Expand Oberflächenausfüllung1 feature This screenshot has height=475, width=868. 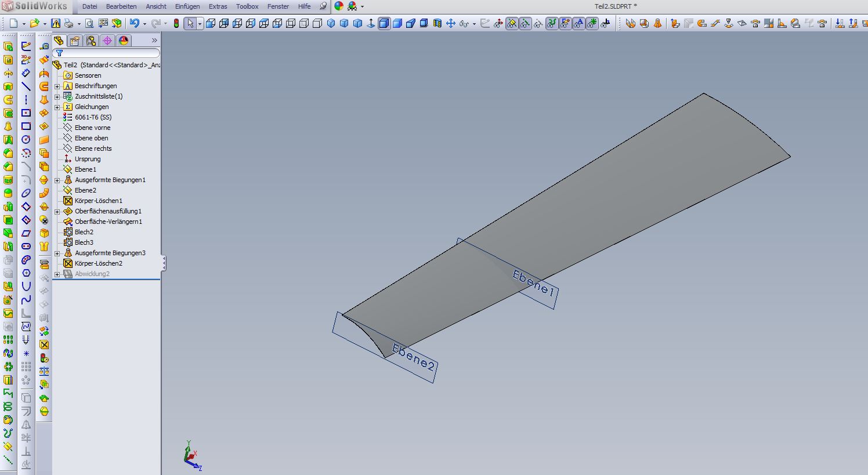[x=57, y=211]
